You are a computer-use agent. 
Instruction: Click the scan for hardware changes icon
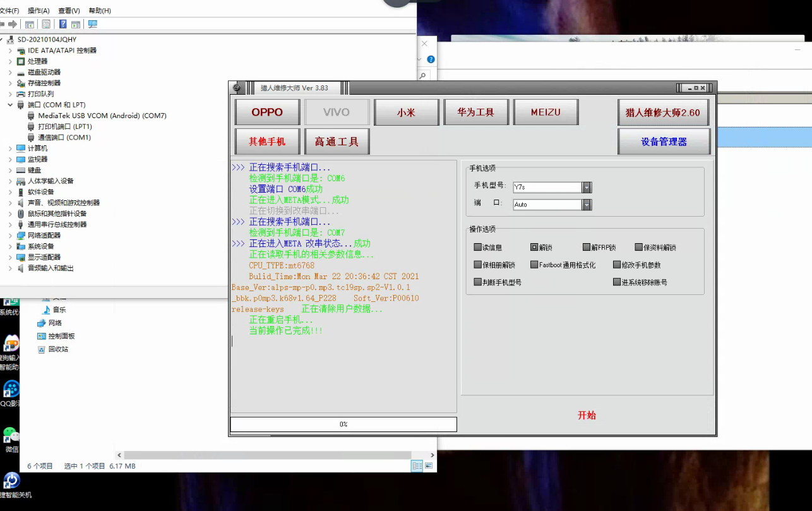(x=93, y=24)
